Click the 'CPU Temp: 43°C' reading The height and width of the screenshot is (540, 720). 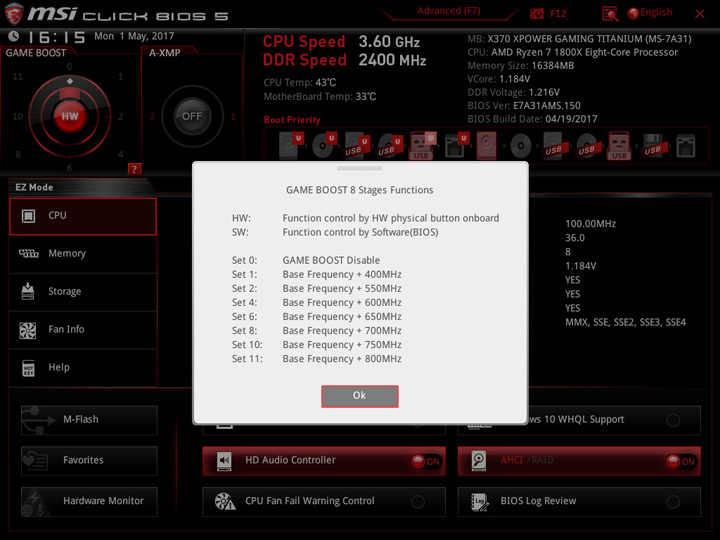point(299,83)
